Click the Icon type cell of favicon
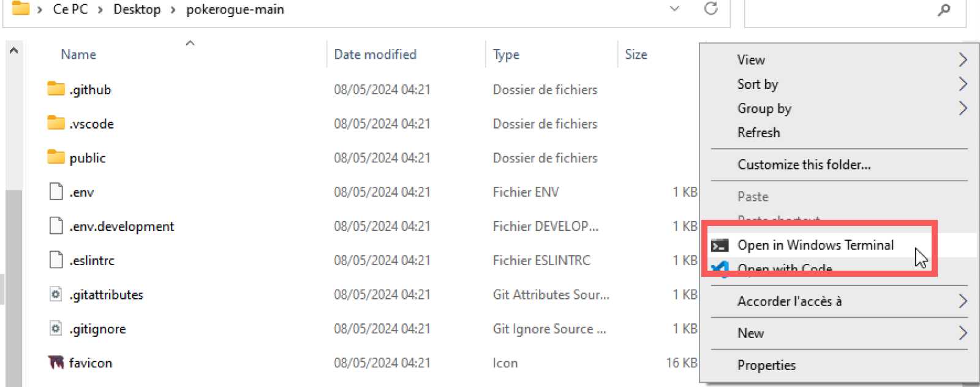The height and width of the screenshot is (387, 980). click(505, 363)
